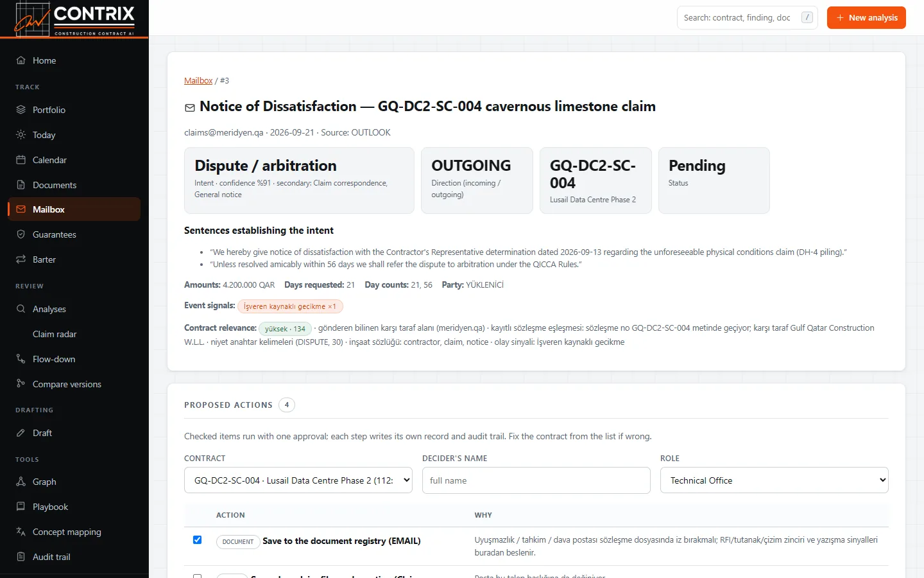
Task: Click the Playbook book icon
Action: (21, 507)
